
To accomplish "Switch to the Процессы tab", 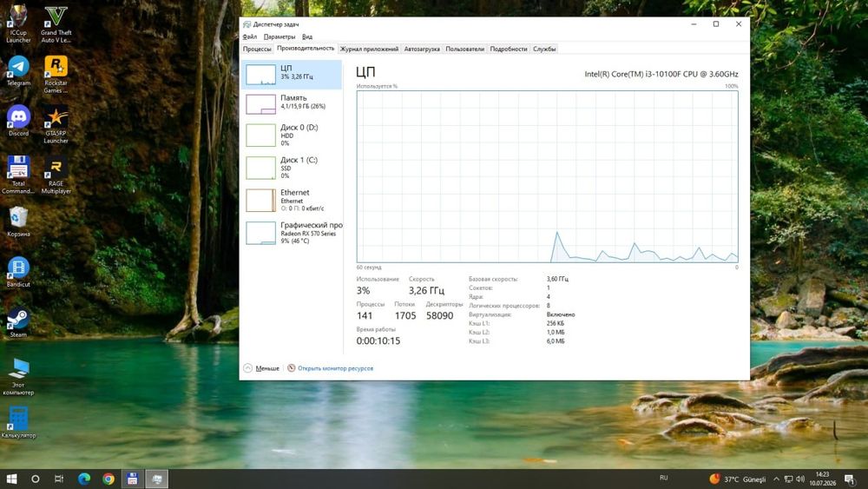I will tap(257, 49).
